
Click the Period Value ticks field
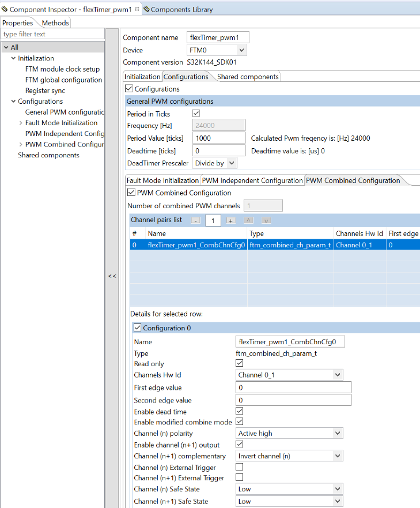click(219, 138)
